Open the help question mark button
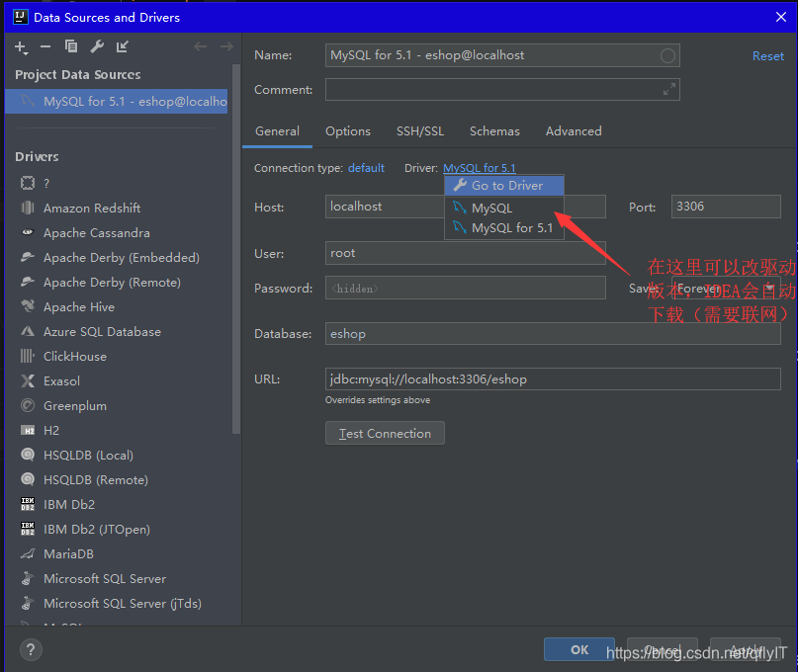 pos(31,649)
